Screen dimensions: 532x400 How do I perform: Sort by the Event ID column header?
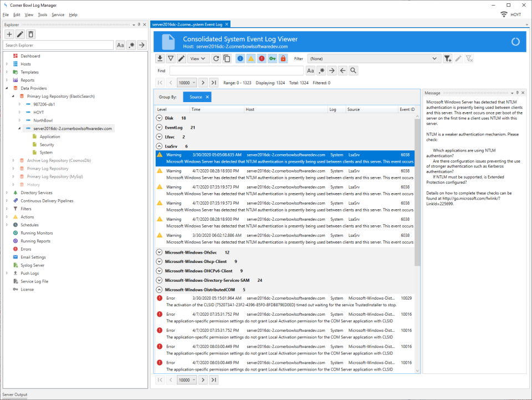(x=407, y=109)
